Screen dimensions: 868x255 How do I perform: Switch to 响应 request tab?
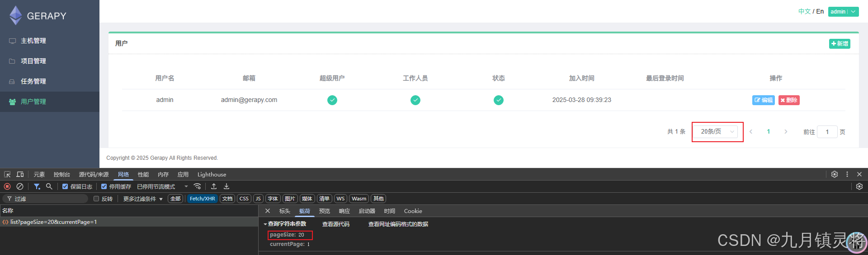click(344, 211)
